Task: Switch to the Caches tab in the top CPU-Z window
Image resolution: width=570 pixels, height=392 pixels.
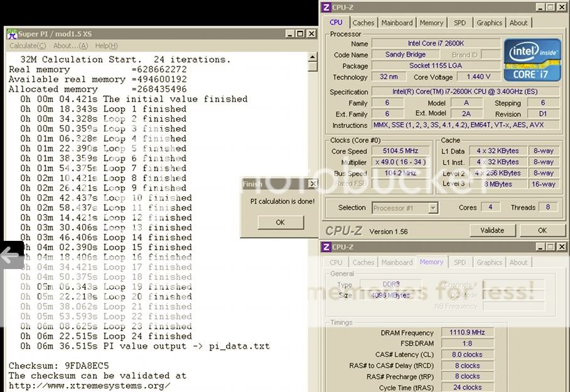Action: click(x=363, y=23)
